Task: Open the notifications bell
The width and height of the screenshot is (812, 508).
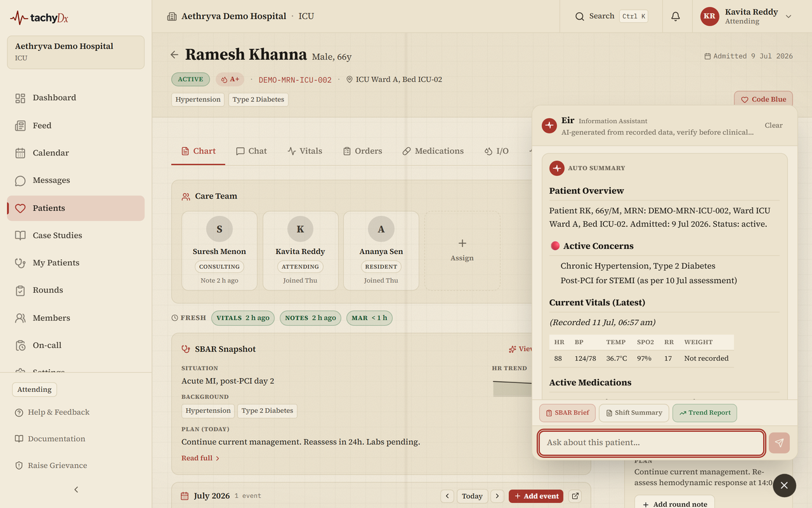Action: [x=676, y=17]
